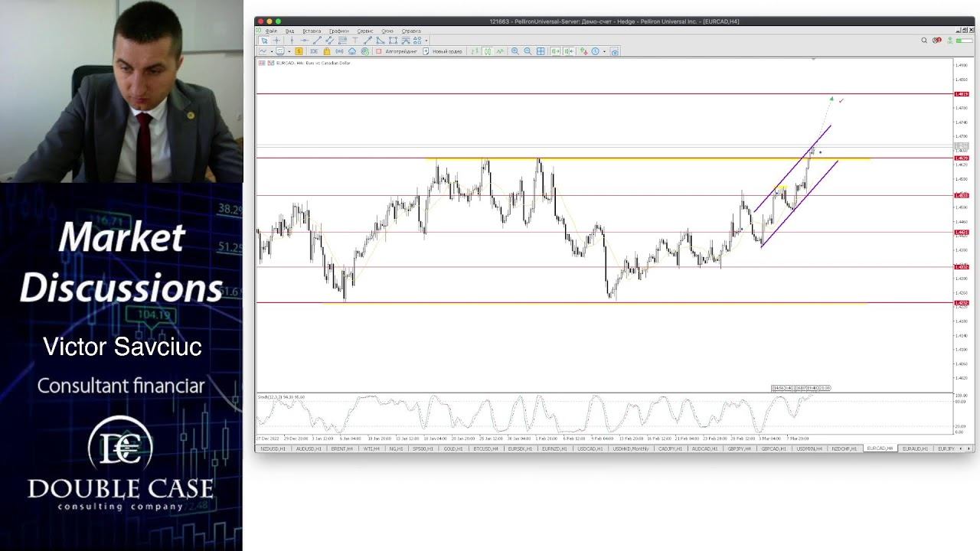Click the green buy arrow on chart
The height and width of the screenshot is (551, 980).
pyautogui.click(x=831, y=98)
